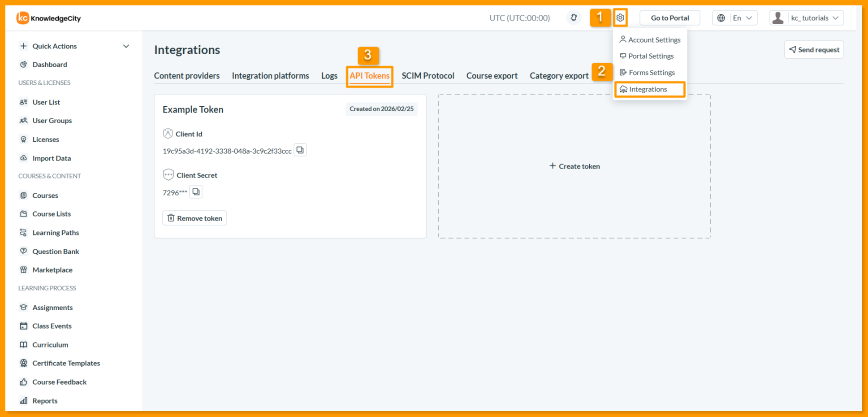Image resolution: width=868 pixels, height=417 pixels.
Task: Click Send request button
Action: (814, 50)
